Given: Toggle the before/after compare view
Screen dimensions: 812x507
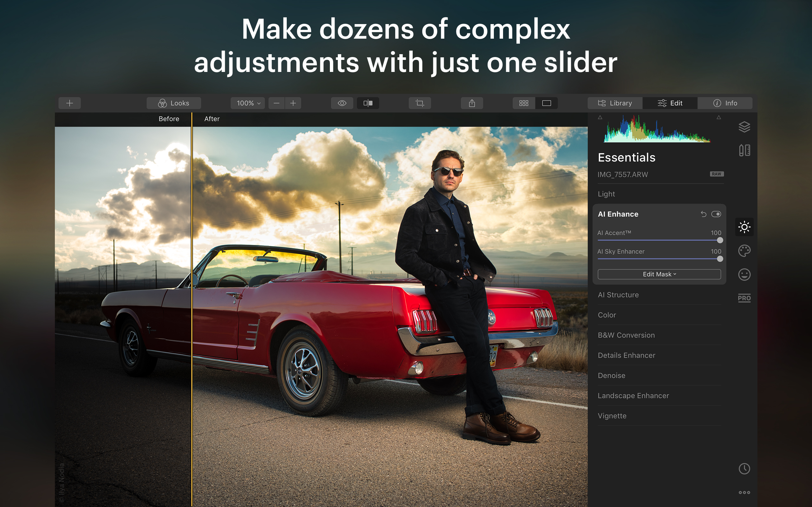Looking at the screenshot, I should pyautogui.click(x=368, y=103).
